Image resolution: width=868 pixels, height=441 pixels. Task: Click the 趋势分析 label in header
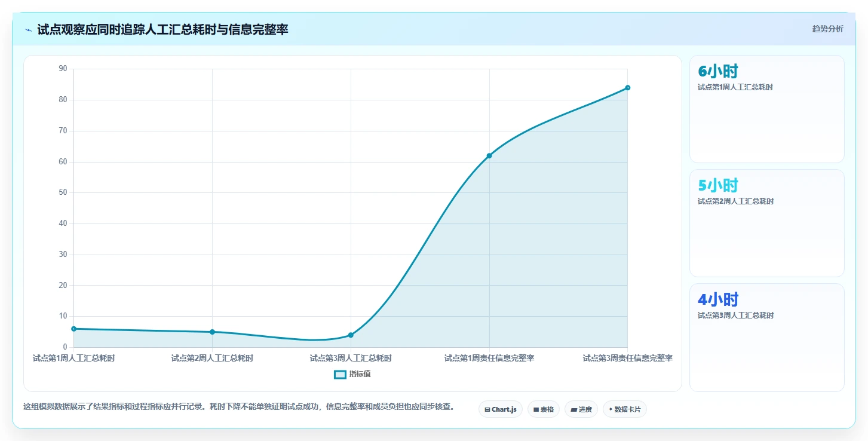coord(827,29)
